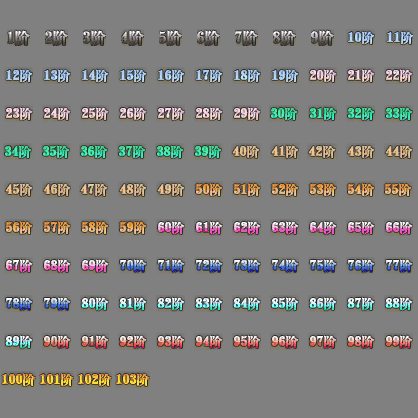Click the 9阶 gray label
This screenshot has height=418, width=418.
click(x=322, y=38)
